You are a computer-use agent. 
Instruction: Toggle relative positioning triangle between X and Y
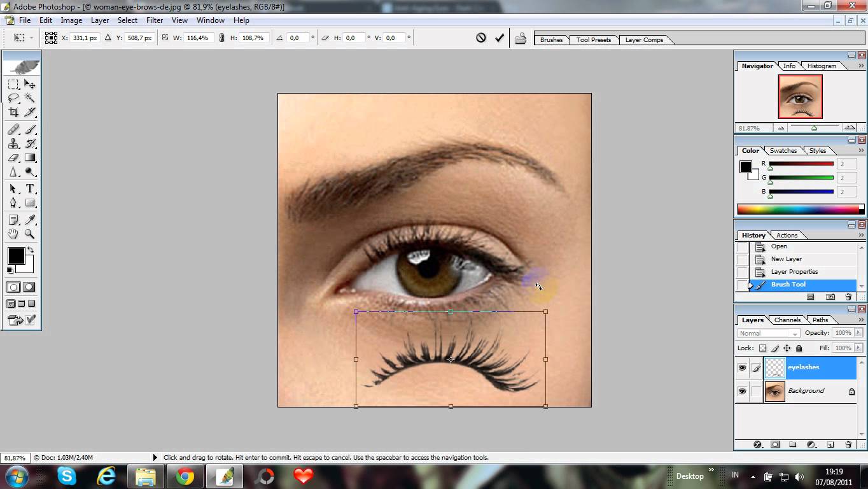(x=108, y=38)
